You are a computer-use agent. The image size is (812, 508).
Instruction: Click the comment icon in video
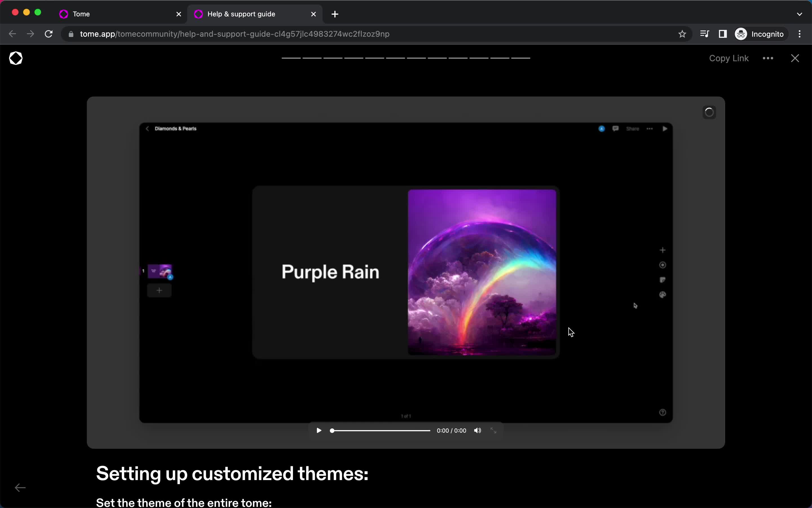pos(615,129)
